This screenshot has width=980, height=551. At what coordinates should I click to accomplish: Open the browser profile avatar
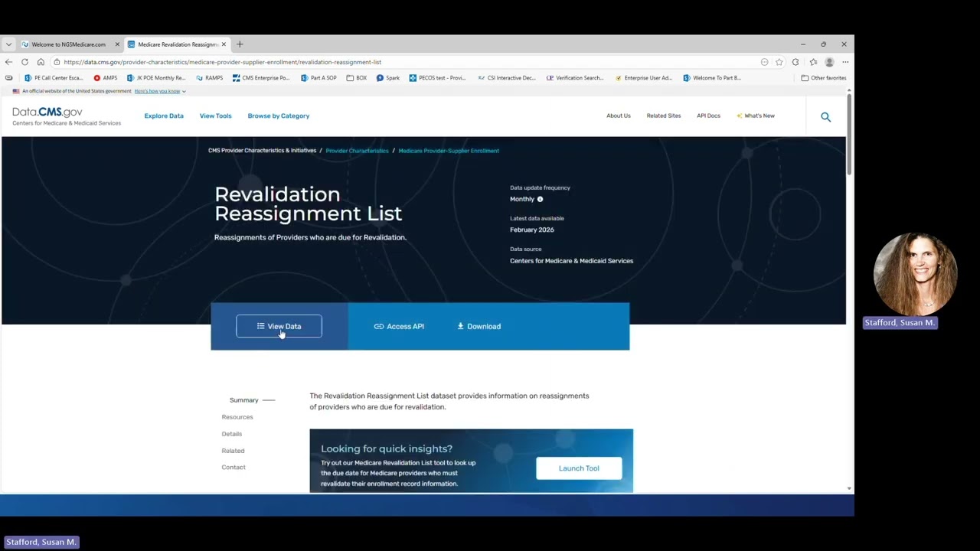(829, 62)
